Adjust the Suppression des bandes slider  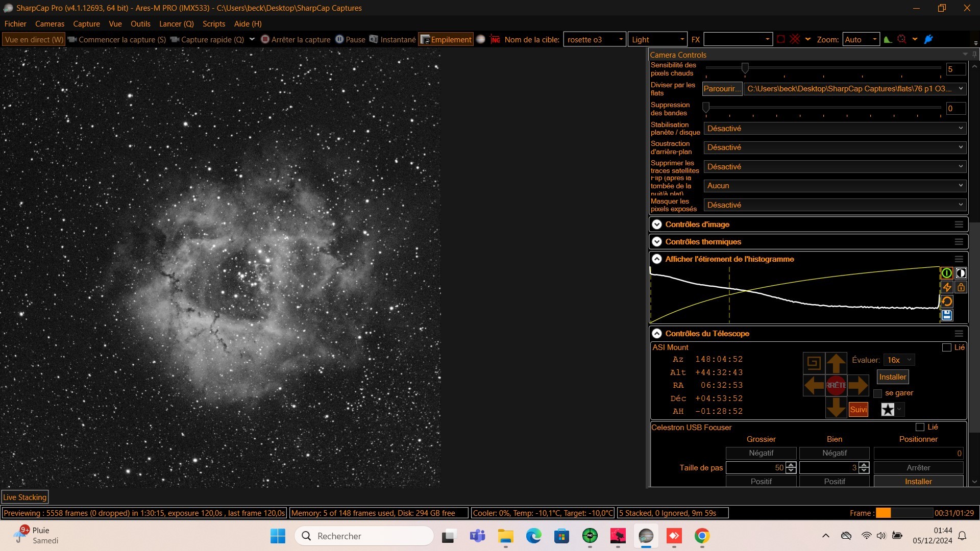click(706, 108)
